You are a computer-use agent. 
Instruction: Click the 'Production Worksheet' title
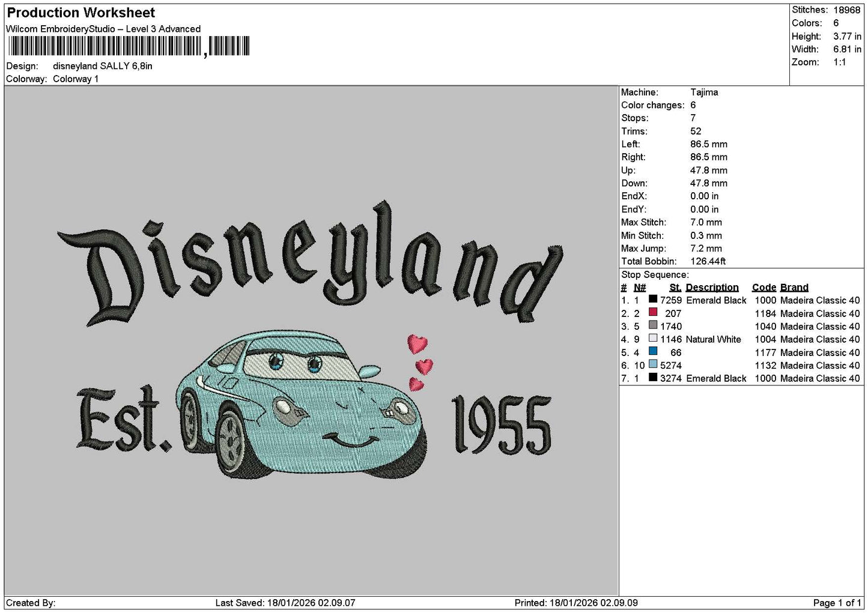click(81, 13)
